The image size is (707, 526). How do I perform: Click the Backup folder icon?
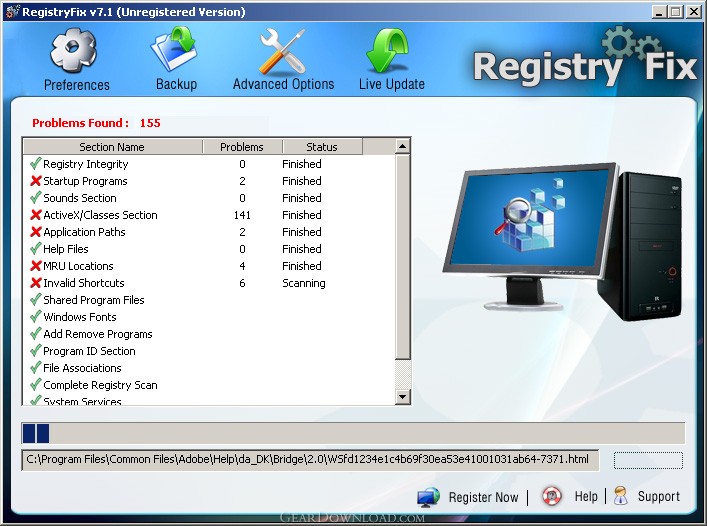coord(174,49)
